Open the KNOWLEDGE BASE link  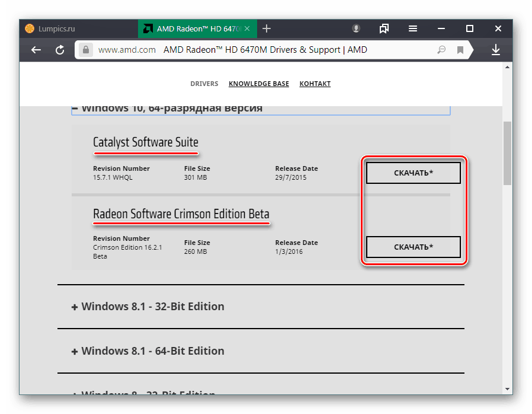tap(259, 84)
